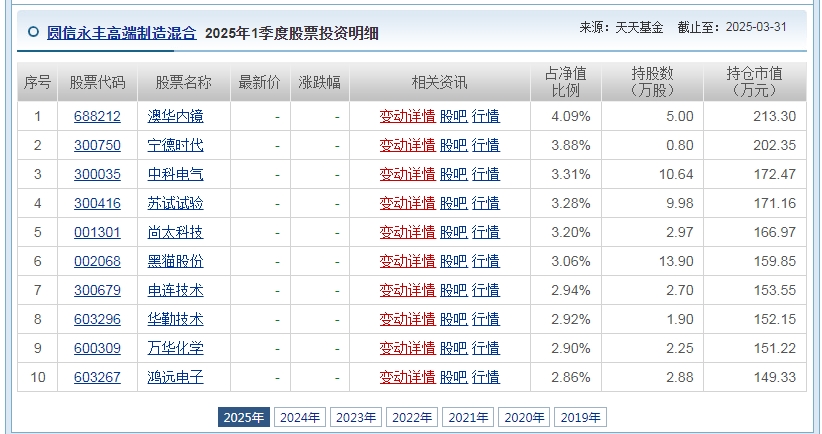Click the circle bullet icon before the fund name

[34, 32]
